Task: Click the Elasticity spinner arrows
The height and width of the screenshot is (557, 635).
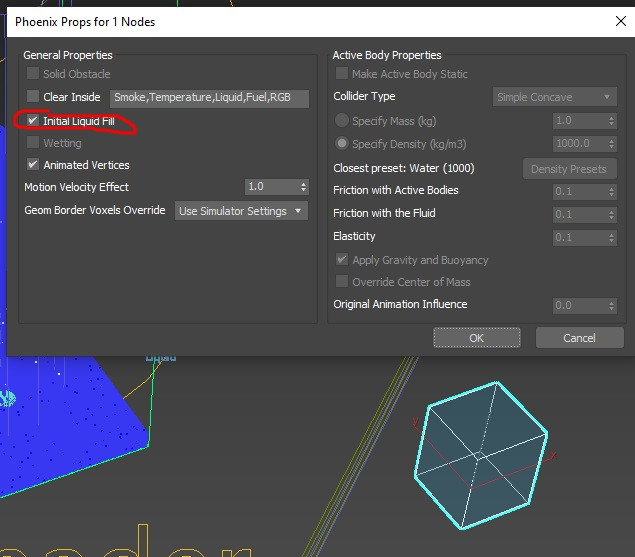Action: coord(612,237)
